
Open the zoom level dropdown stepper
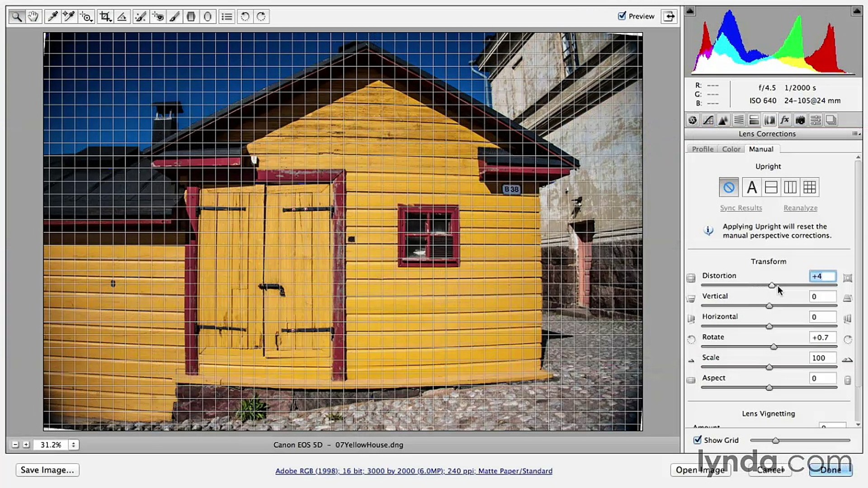point(73,445)
